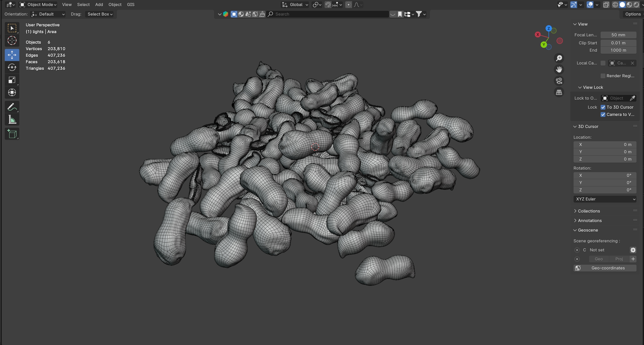Open the XYZ Euler rotation mode dropdown

[605, 199]
